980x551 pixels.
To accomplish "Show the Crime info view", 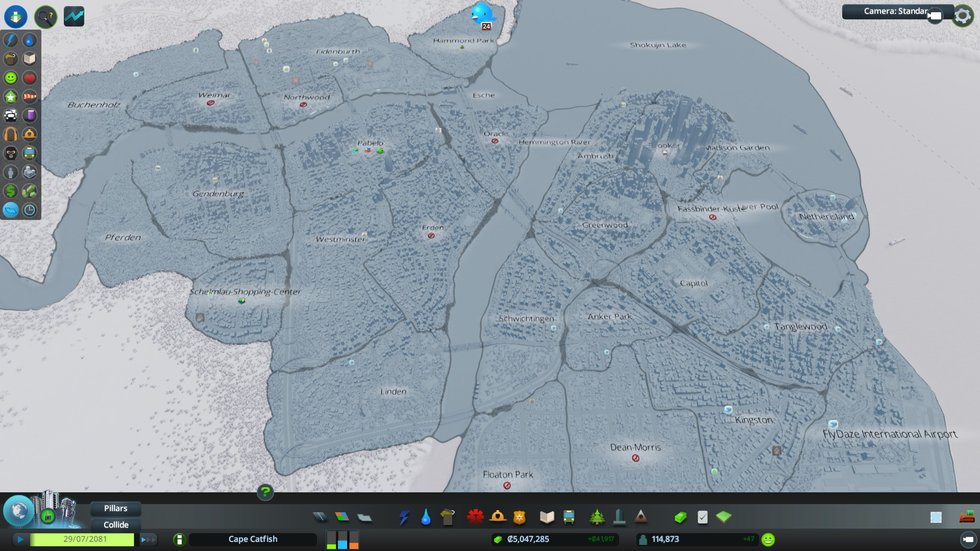I will pos(11,153).
